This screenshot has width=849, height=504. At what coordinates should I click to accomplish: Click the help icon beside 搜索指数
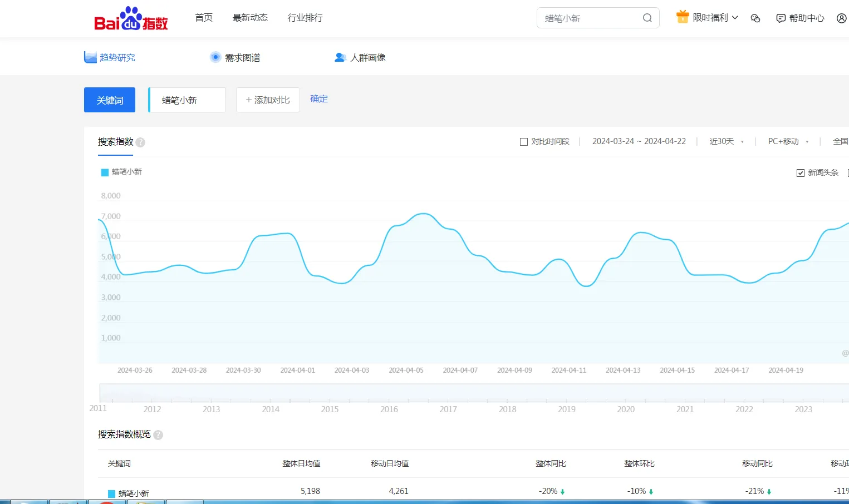[x=140, y=142]
